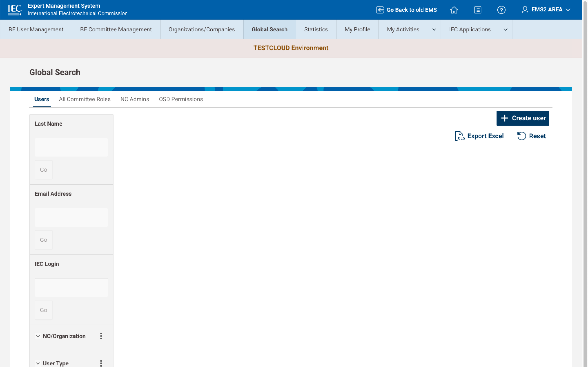
Task: Switch to the All Committee Roles tab
Action: pos(85,99)
